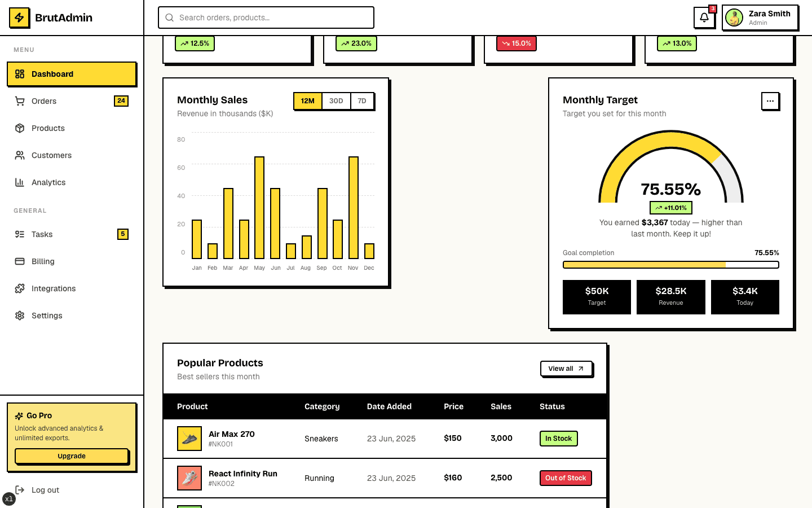Go to Orders in sidebar
812x508 pixels.
tap(72, 101)
